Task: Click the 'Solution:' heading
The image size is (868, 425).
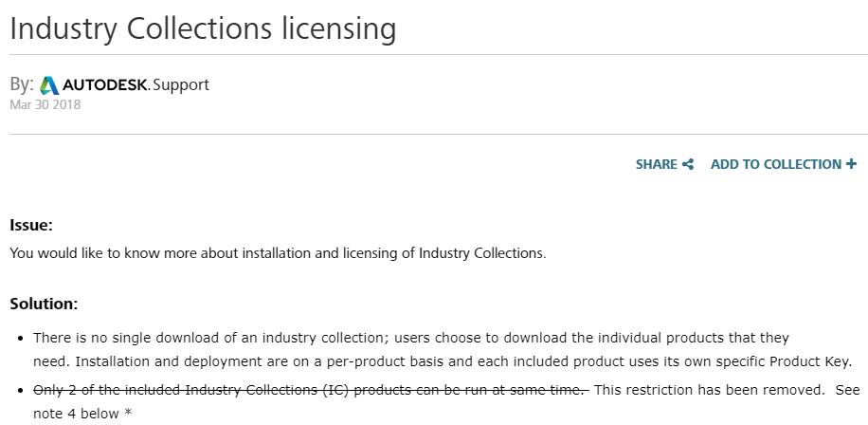Action: pyautogui.click(x=44, y=304)
